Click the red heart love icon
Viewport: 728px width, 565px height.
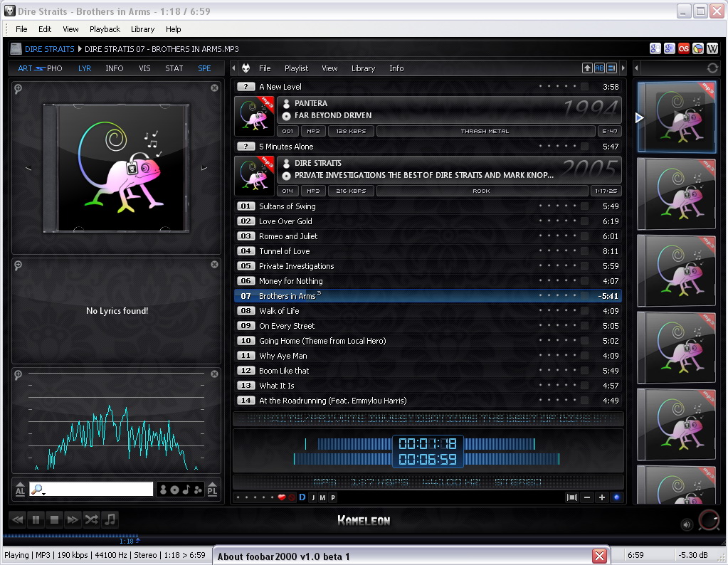281,497
